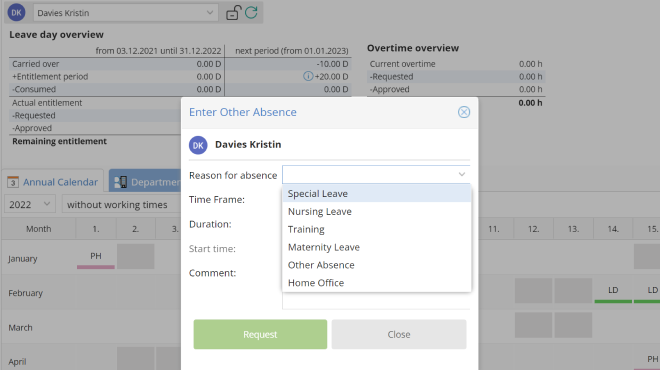
Task: Click the DK avatar in top bar
Action: (16, 13)
